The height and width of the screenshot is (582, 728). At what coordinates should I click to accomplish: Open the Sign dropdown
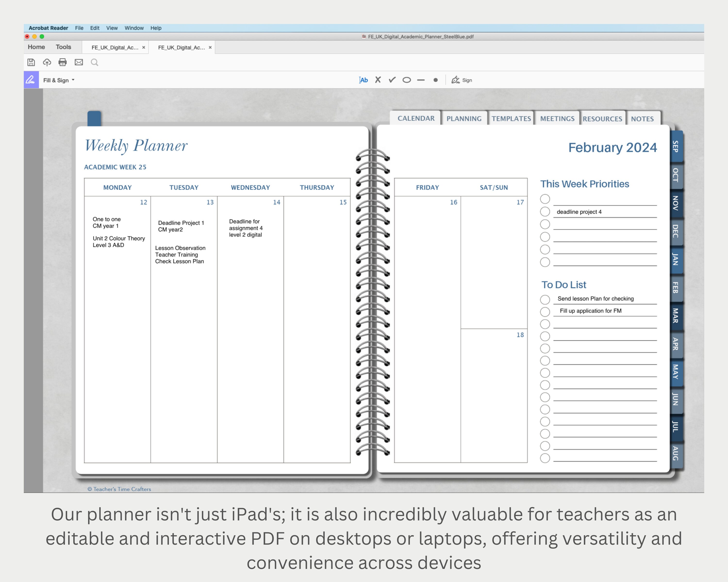click(x=462, y=80)
